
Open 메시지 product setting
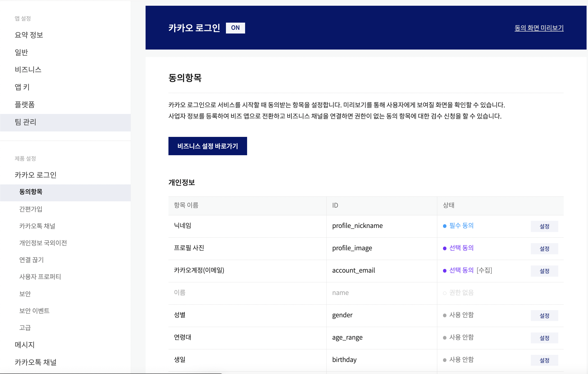[x=25, y=345]
